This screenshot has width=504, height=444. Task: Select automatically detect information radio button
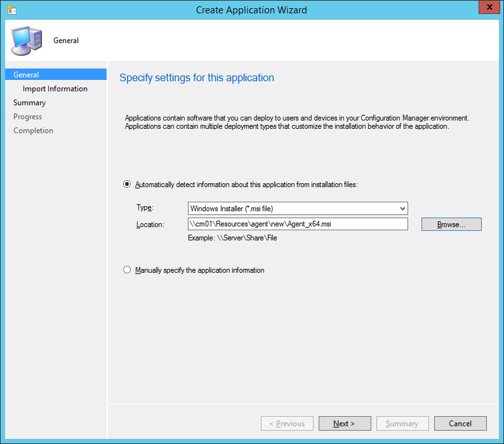coord(127,185)
